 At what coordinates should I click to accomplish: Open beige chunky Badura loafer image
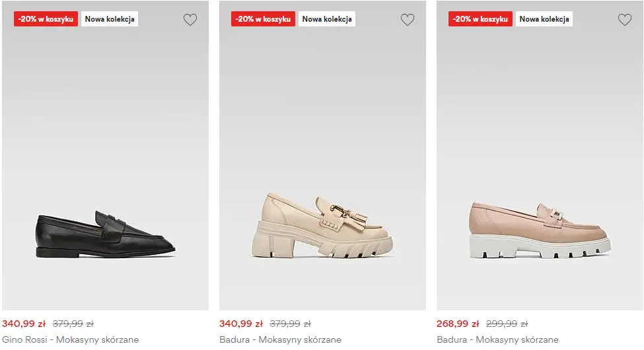[x=322, y=226]
